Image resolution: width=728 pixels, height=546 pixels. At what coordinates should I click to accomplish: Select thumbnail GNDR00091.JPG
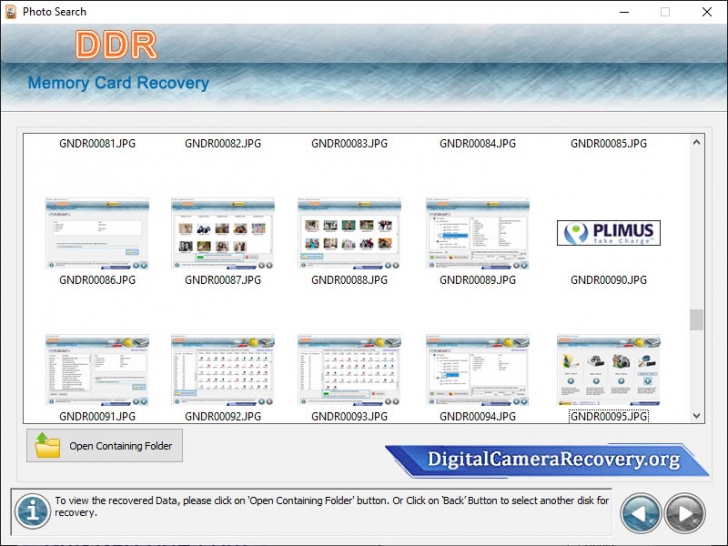pyautogui.click(x=97, y=370)
